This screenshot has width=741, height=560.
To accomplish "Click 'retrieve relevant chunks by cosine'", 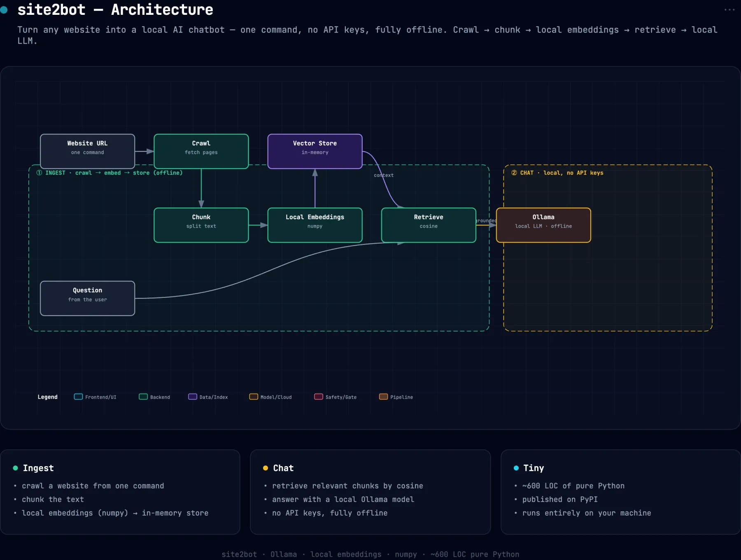I will tap(347, 486).
